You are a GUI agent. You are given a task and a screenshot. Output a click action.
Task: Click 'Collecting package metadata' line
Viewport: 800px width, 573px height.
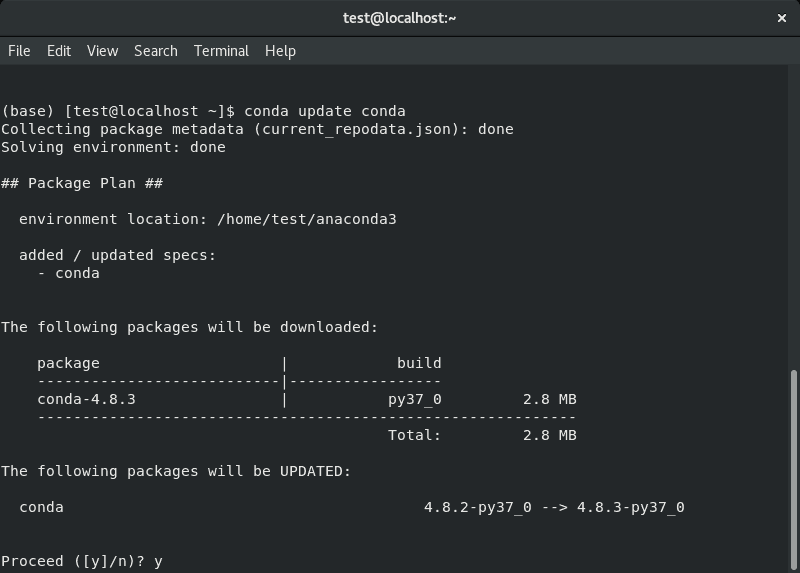click(x=257, y=129)
